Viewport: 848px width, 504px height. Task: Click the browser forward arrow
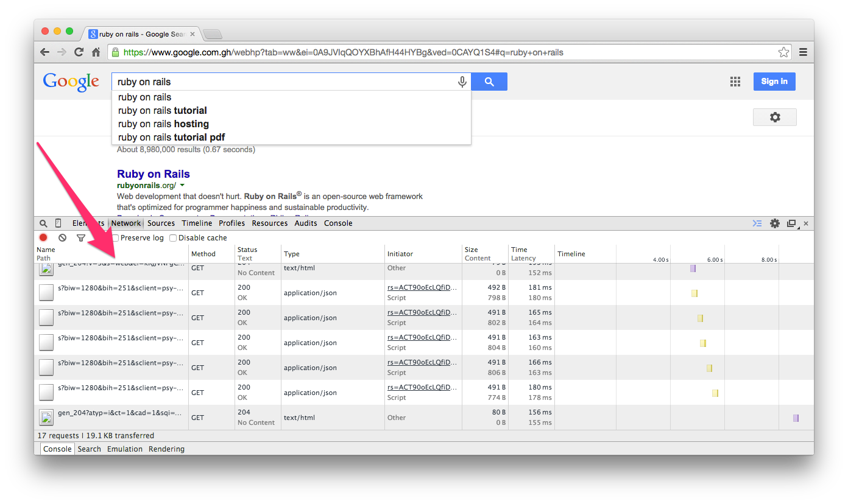coord(62,52)
